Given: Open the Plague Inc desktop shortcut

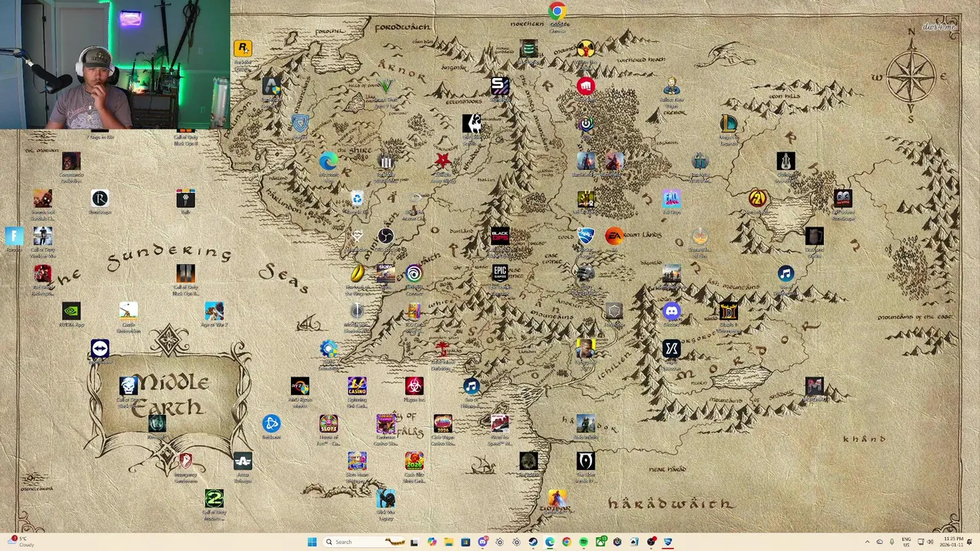Looking at the screenshot, I should point(414,386).
